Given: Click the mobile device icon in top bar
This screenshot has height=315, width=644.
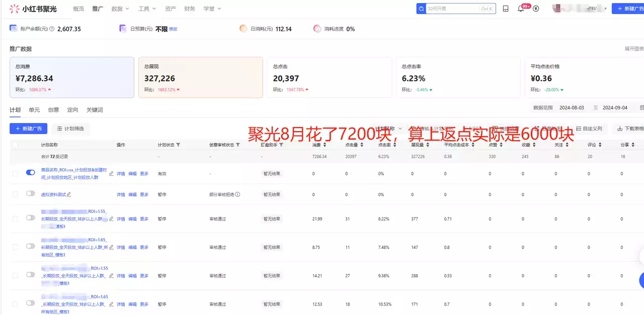Looking at the screenshot, I should pos(506,8).
